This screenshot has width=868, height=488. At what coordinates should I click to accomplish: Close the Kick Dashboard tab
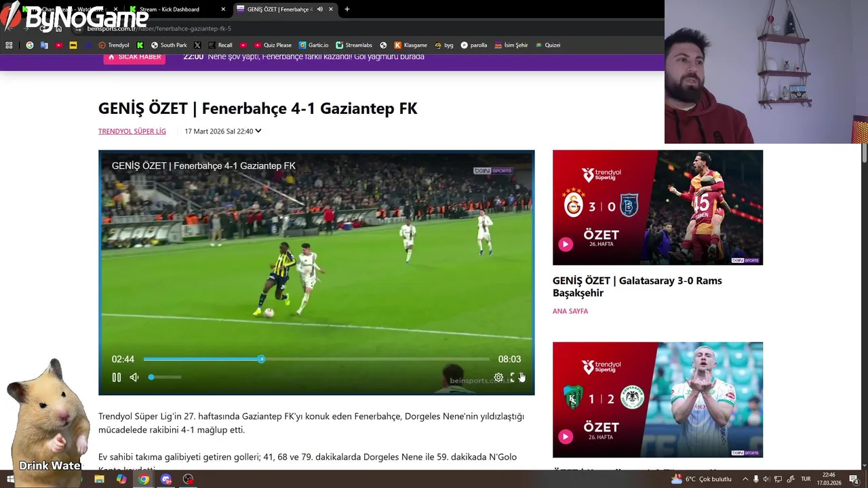pos(223,9)
